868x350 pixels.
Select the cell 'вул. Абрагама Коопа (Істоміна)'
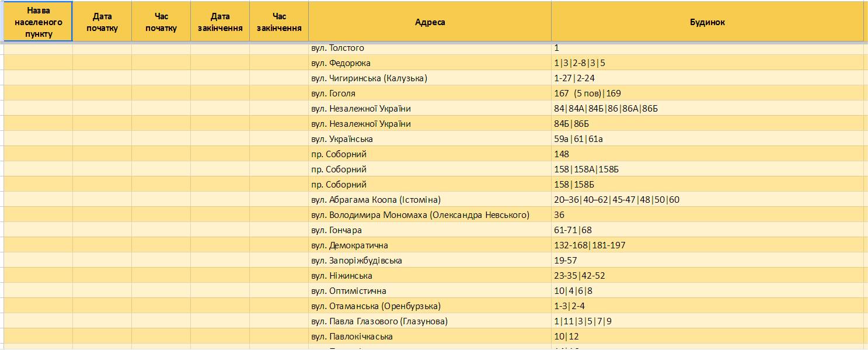430,199
